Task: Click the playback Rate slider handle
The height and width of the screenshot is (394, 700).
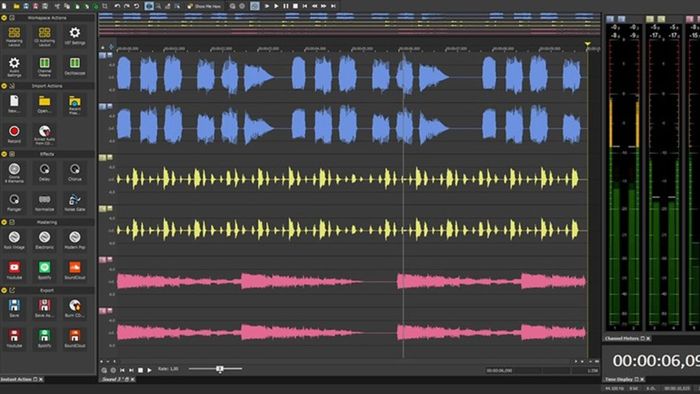Action: point(220,369)
